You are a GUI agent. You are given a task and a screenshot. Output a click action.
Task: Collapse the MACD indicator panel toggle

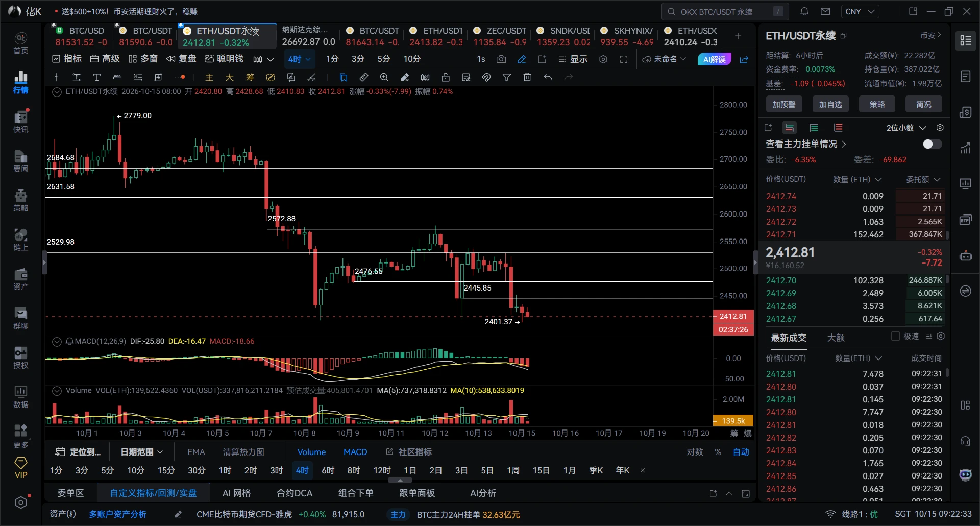pyautogui.click(x=57, y=341)
